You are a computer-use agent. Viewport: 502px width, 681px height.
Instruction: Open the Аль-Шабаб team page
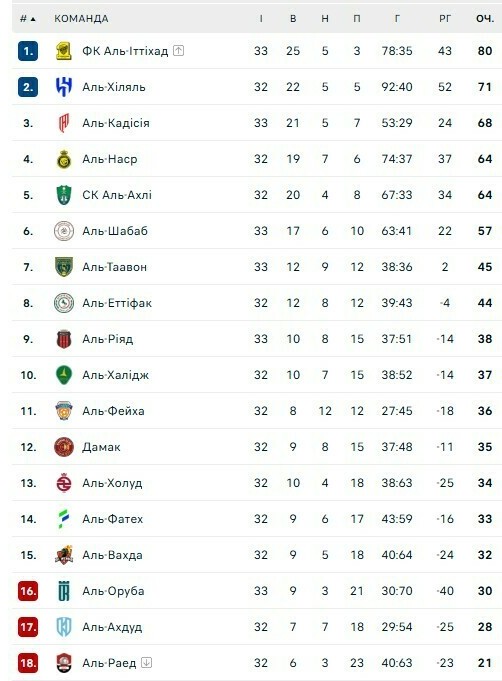point(115,231)
